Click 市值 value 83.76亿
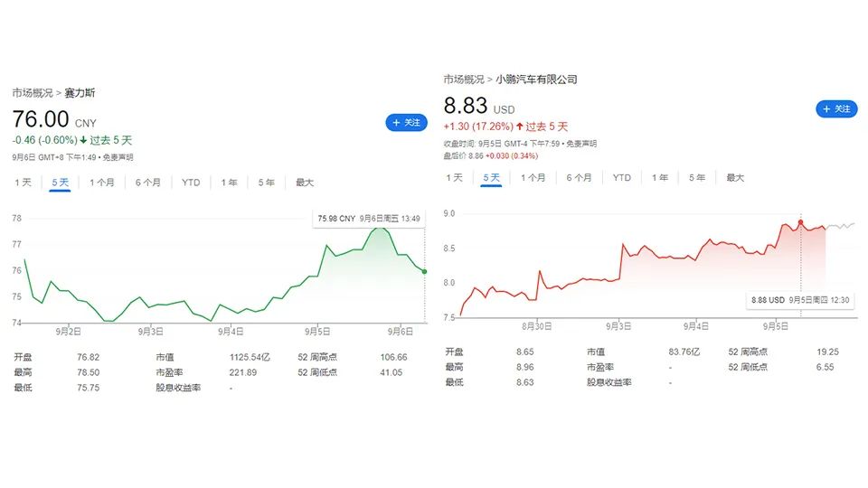868x488 pixels. pos(684,352)
